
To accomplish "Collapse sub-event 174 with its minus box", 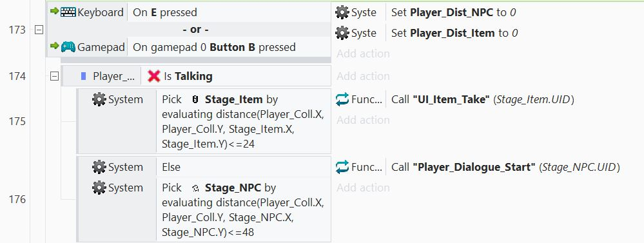I will (54, 76).
